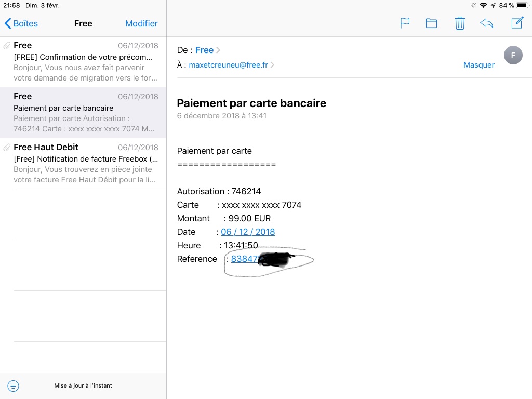Screen dimensions: 532x399
Task: Tap the battery indicator in status bar
Action: pos(523,5)
